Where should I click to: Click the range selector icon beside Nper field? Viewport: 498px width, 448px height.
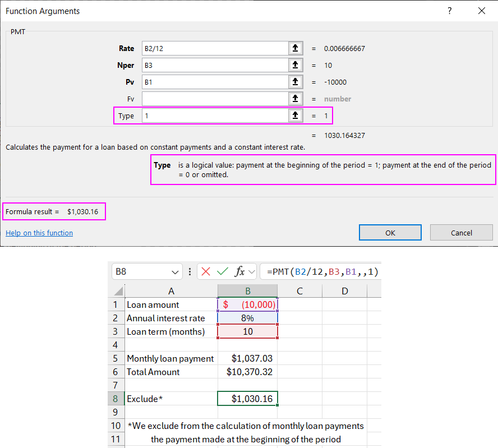tap(296, 65)
